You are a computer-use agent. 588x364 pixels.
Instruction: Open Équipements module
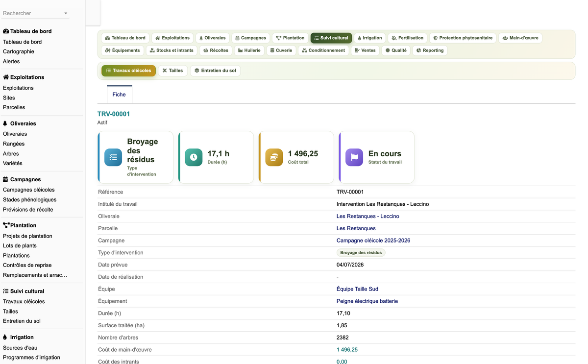[122, 50]
